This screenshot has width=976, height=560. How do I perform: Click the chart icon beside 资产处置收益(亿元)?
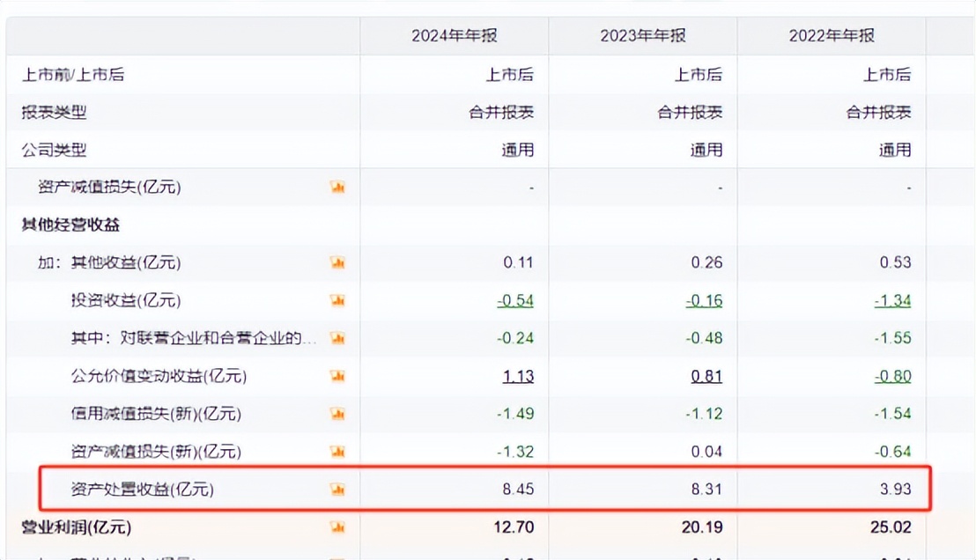click(336, 489)
